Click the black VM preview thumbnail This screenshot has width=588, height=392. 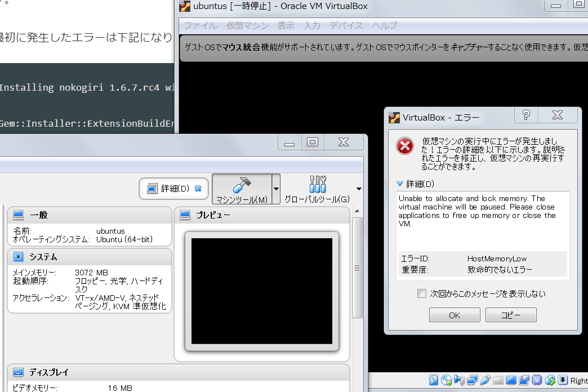262,291
